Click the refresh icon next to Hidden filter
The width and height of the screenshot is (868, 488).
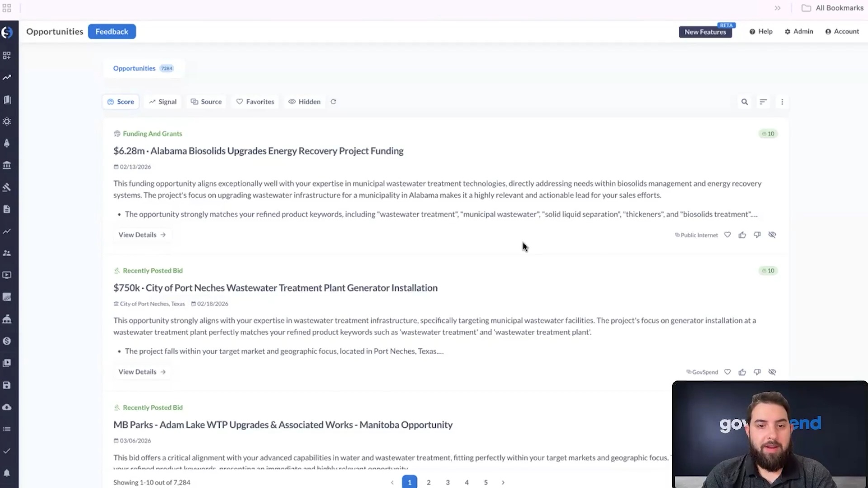pyautogui.click(x=333, y=102)
